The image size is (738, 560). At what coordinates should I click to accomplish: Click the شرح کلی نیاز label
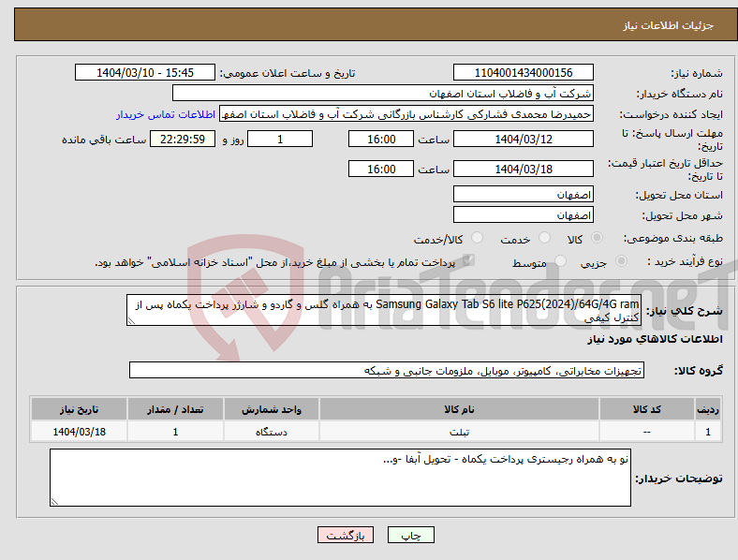click(x=684, y=311)
